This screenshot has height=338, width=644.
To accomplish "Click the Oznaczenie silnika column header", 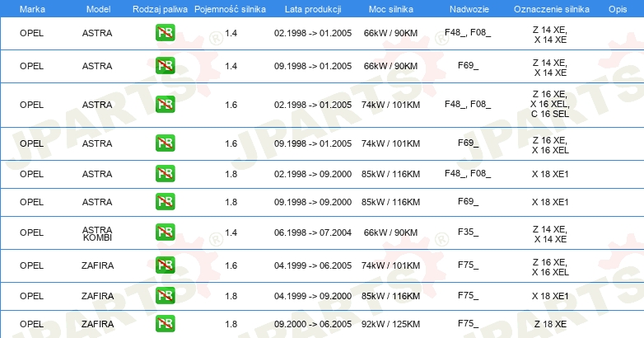I will [551, 9].
